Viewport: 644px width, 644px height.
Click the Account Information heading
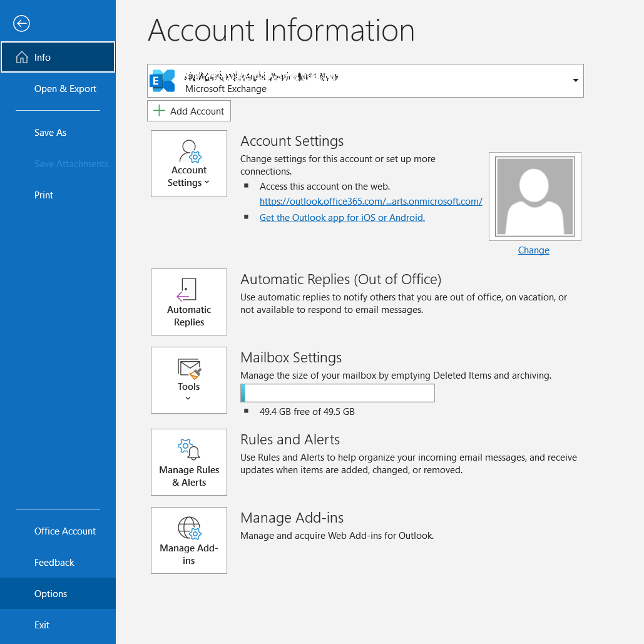click(282, 30)
